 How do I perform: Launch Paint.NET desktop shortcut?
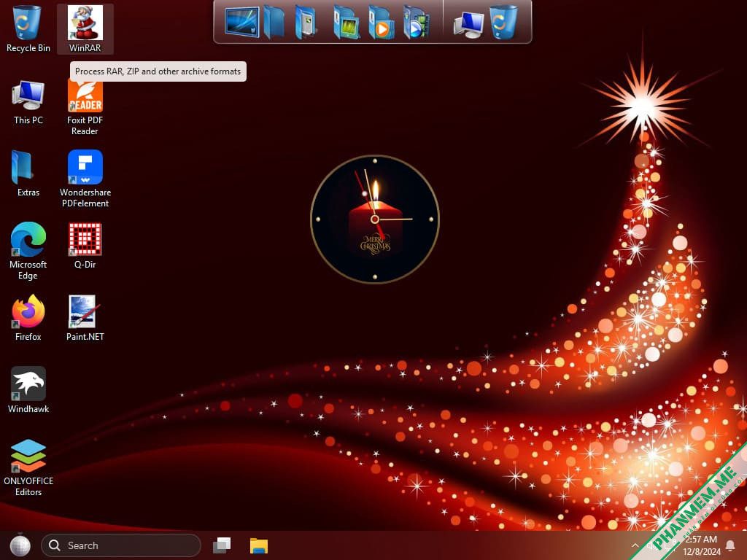[85, 318]
